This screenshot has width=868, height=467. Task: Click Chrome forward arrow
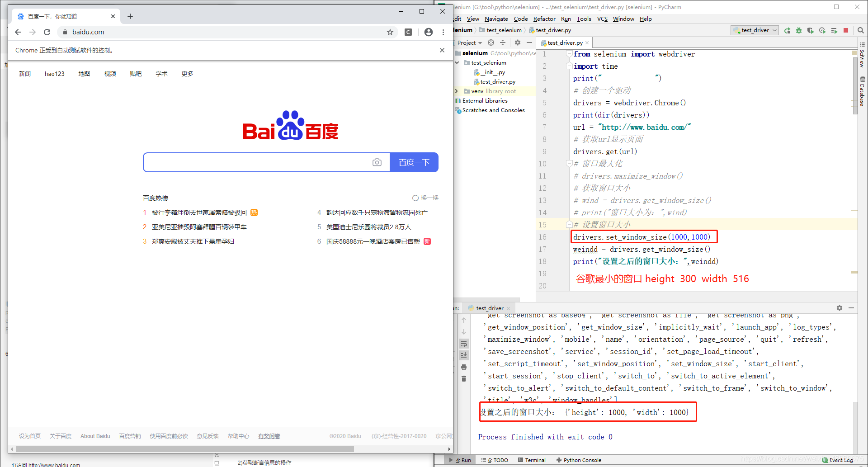(x=33, y=32)
